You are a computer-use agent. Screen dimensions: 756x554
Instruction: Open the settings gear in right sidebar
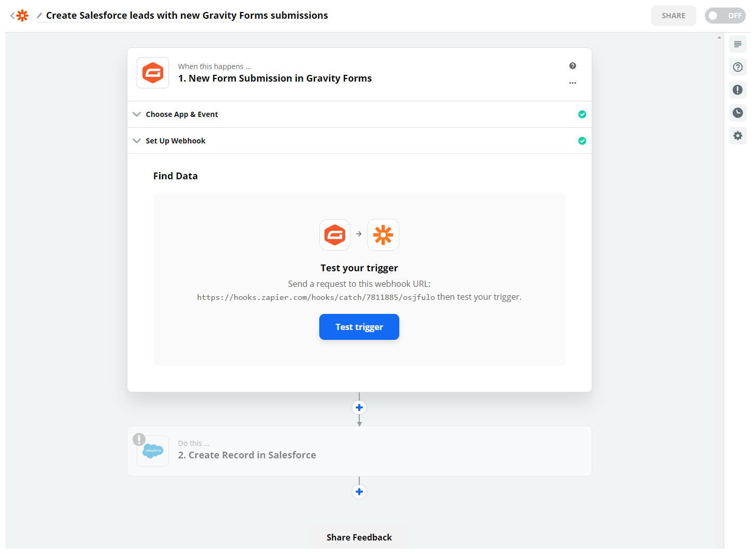coord(737,136)
